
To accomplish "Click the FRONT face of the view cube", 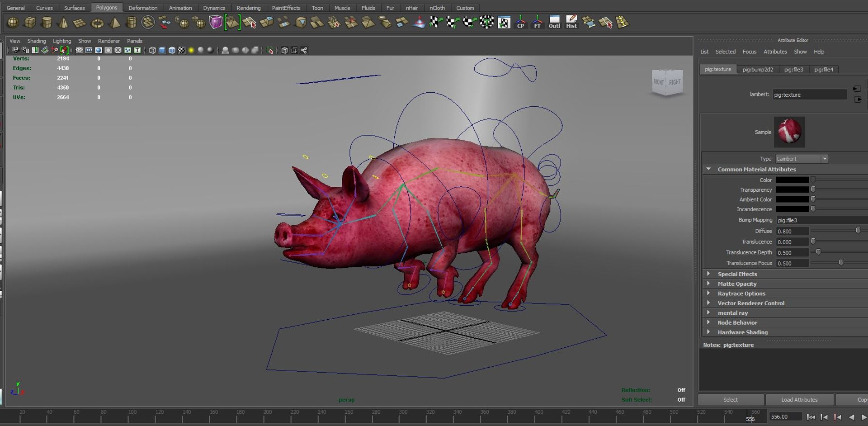I will [x=659, y=82].
